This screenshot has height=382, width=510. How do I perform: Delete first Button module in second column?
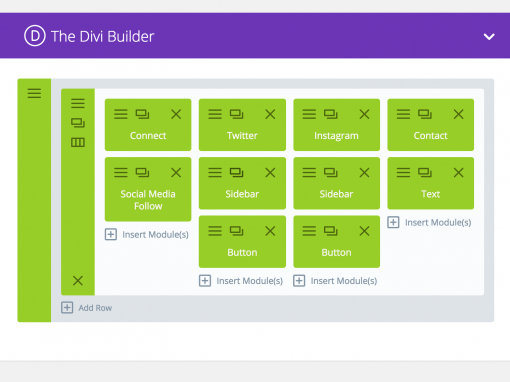pos(270,231)
